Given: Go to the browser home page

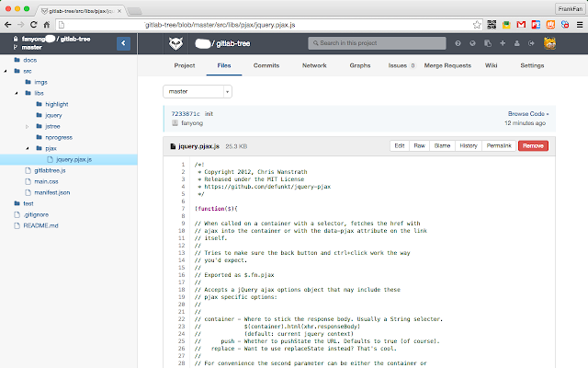Looking at the screenshot, I should [x=47, y=25].
